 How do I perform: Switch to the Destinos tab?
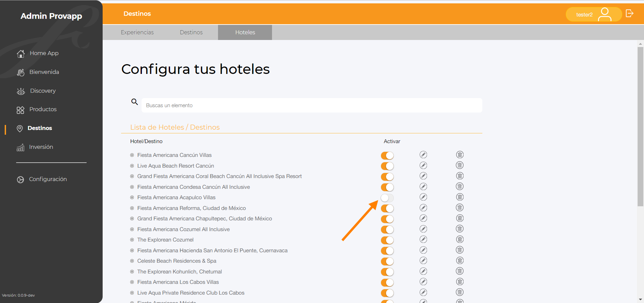pyautogui.click(x=191, y=32)
